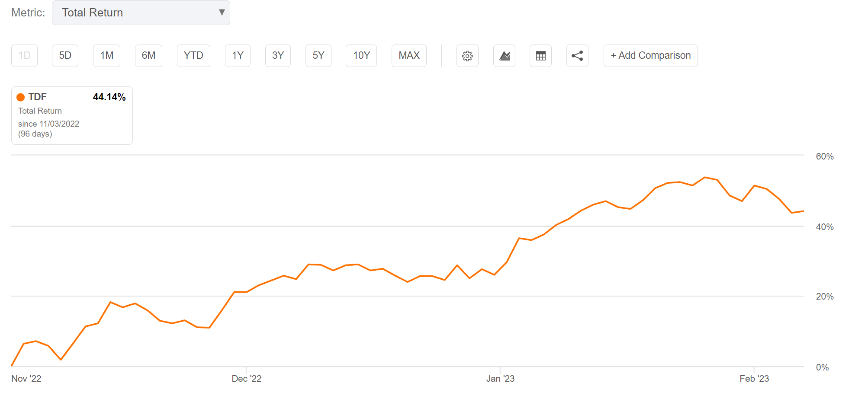Image resolution: width=868 pixels, height=402 pixels.
Task: Click the 20% axis label
Action: click(825, 297)
